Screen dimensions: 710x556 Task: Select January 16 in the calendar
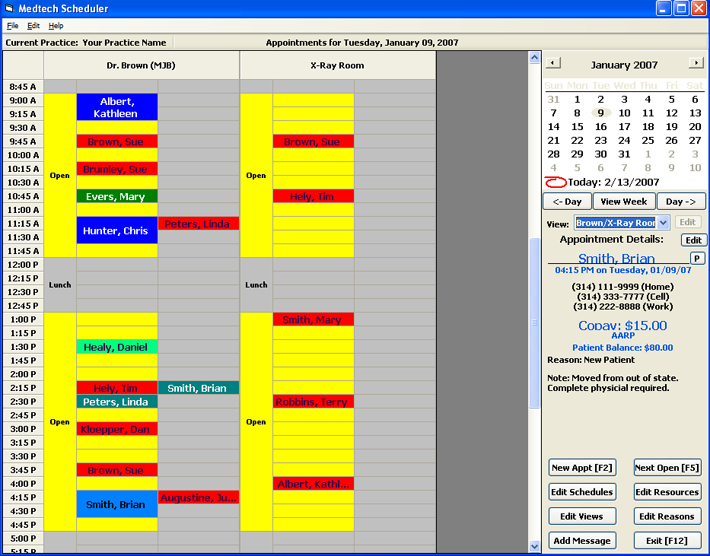point(600,127)
